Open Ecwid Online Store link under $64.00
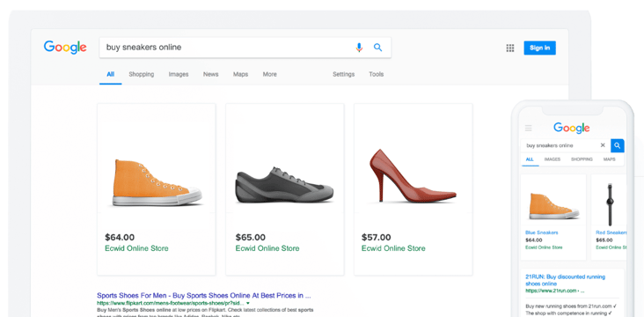 136,248
